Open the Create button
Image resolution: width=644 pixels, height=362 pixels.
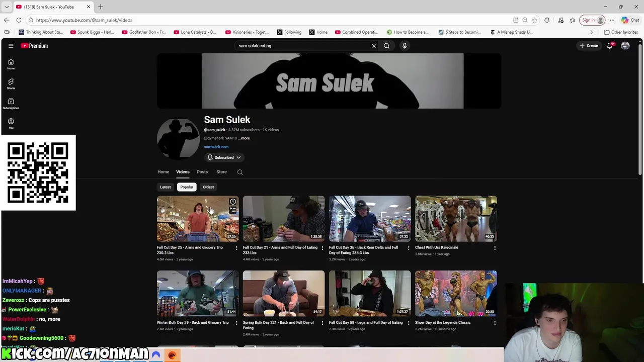point(589,46)
